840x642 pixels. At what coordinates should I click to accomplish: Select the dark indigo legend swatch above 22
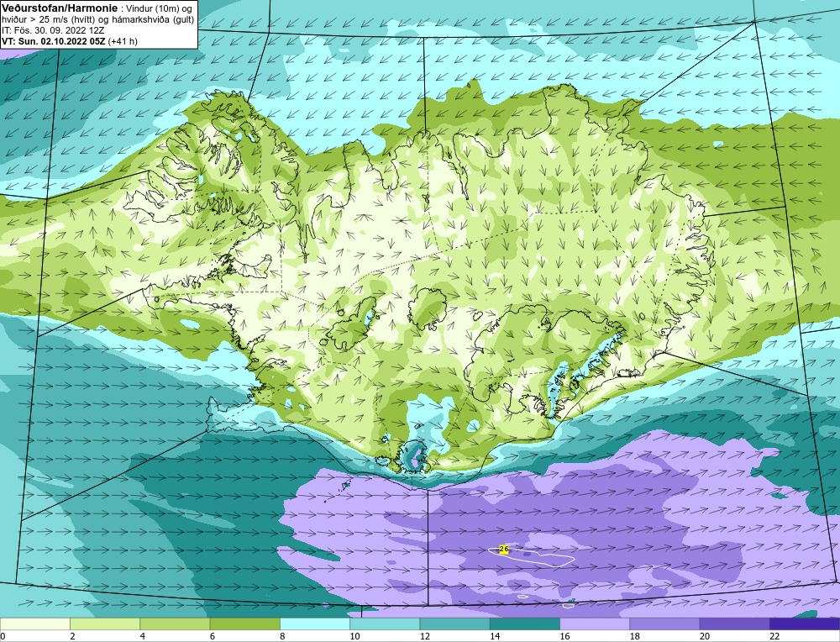click(x=805, y=624)
